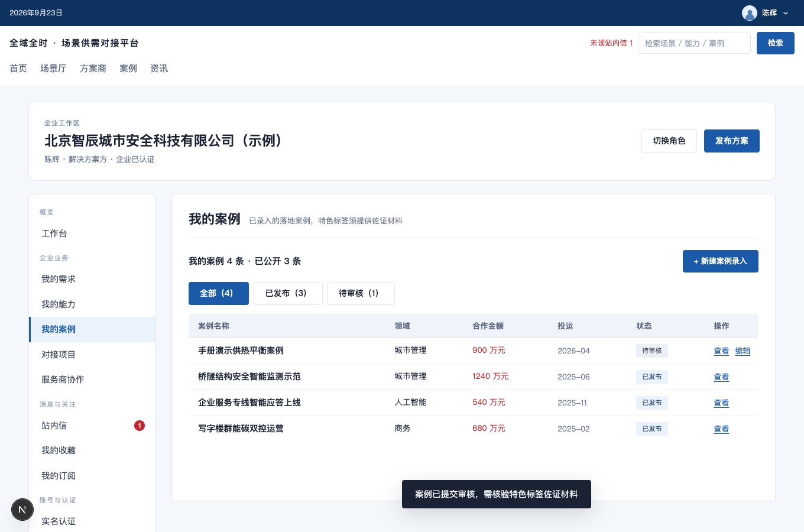Click the 2025-02 launch date cell
Screen dimensions: 804x532
coord(573,429)
